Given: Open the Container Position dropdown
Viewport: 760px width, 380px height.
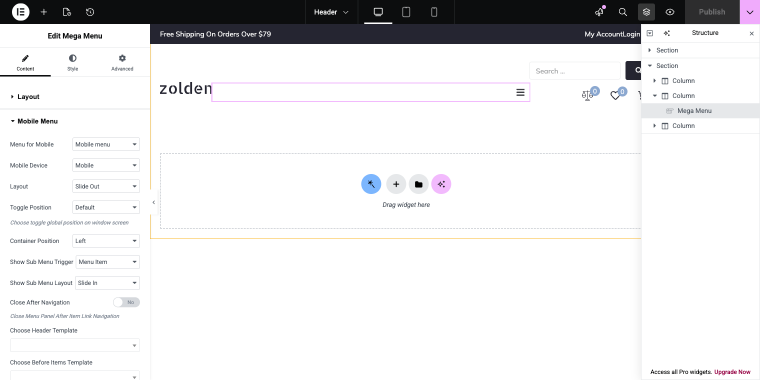Looking at the screenshot, I should (106, 241).
